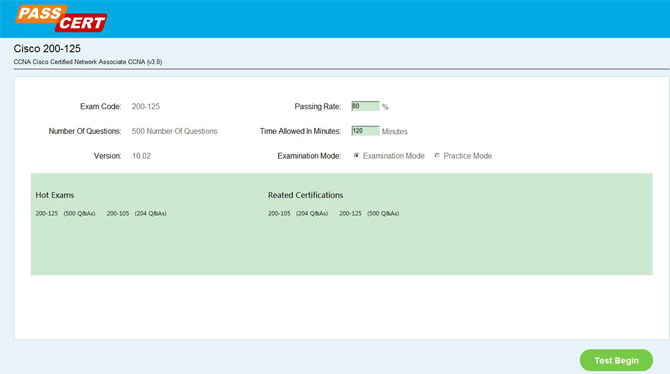Click the Minutes unit text

(394, 132)
